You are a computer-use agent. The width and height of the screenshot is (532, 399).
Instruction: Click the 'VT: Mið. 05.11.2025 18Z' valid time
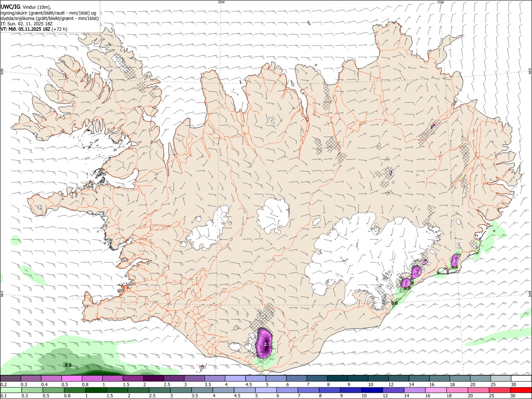(25, 29)
